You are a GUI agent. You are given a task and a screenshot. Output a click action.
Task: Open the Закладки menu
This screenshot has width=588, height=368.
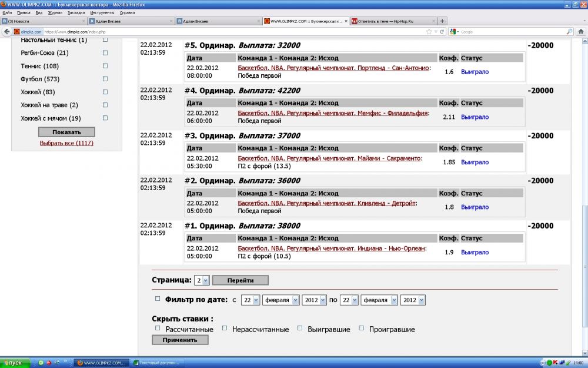point(76,12)
